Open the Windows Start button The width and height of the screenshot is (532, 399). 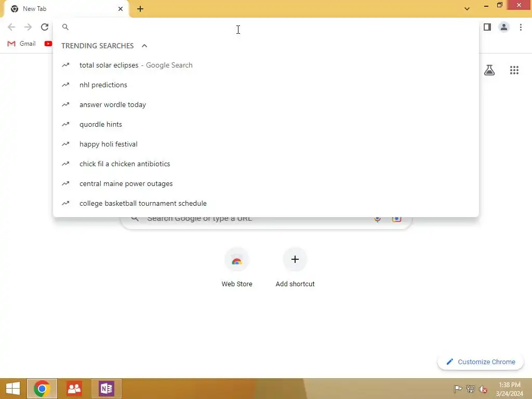point(13,389)
